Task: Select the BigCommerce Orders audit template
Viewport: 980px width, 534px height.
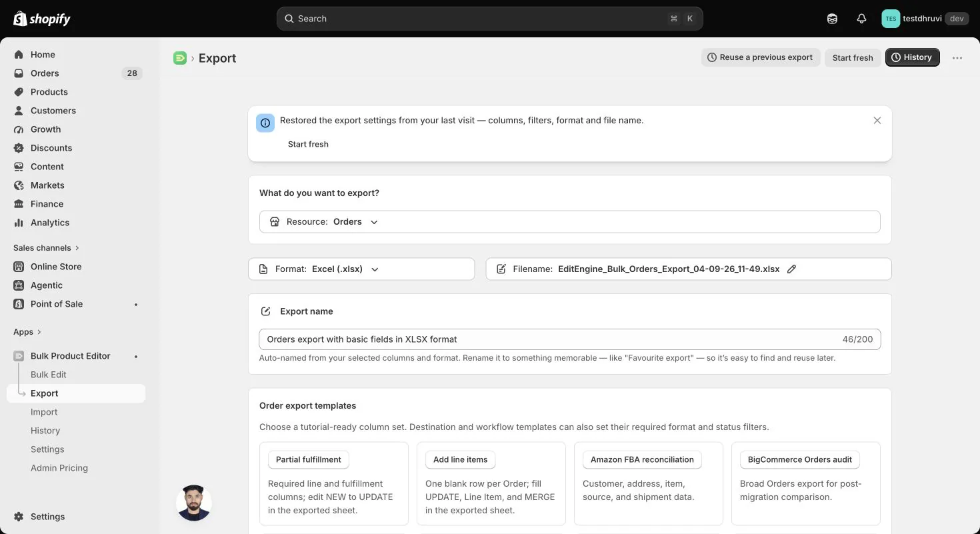Action: click(x=800, y=459)
